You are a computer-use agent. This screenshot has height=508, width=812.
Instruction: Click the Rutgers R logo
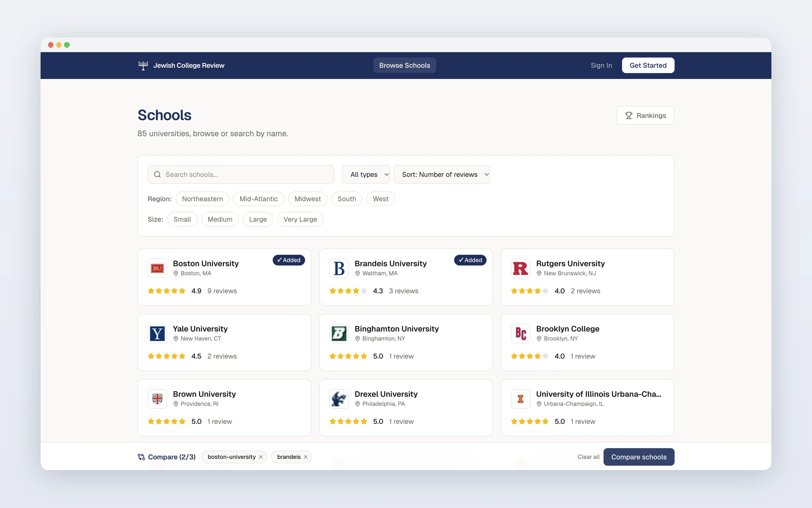520,268
